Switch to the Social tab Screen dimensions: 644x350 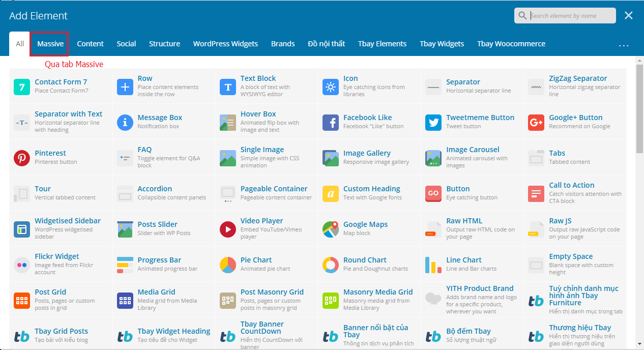126,44
